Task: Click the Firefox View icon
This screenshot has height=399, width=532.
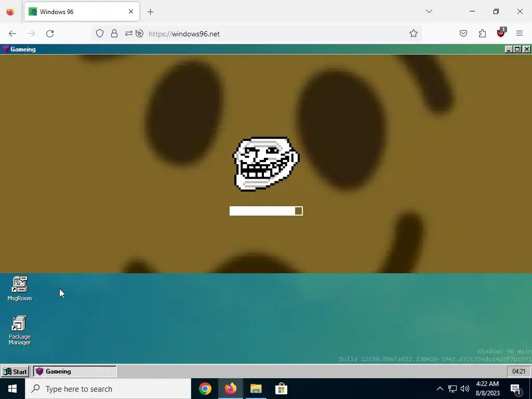Action: click(10, 11)
